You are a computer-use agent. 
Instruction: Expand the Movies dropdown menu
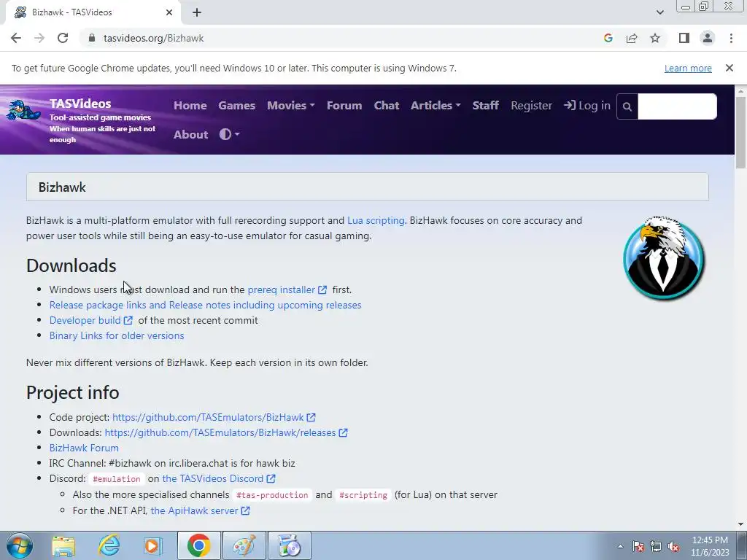(x=290, y=105)
